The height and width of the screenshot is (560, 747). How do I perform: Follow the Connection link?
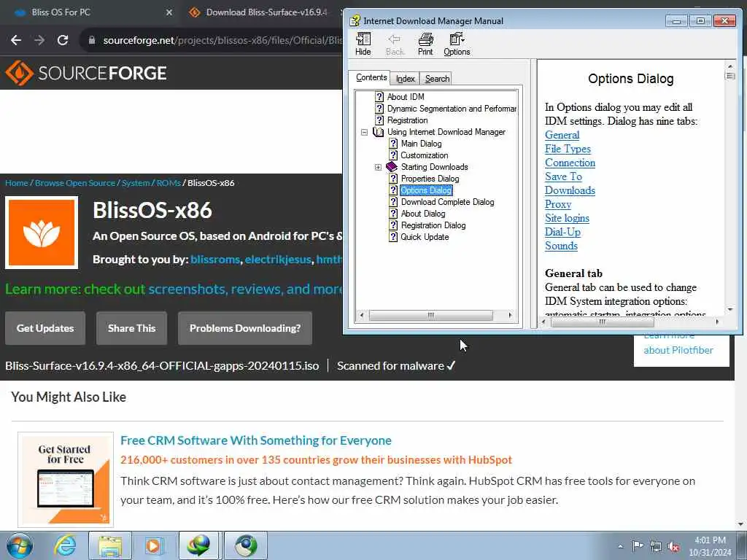570,163
